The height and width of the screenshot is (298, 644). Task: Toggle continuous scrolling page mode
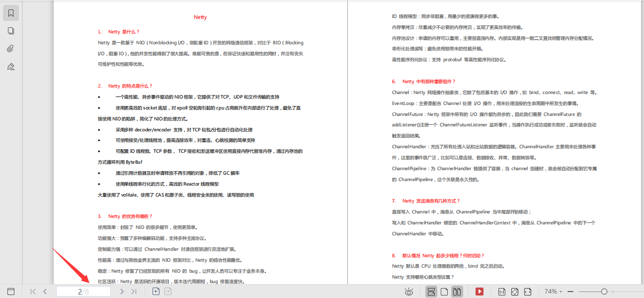[x=431, y=292]
